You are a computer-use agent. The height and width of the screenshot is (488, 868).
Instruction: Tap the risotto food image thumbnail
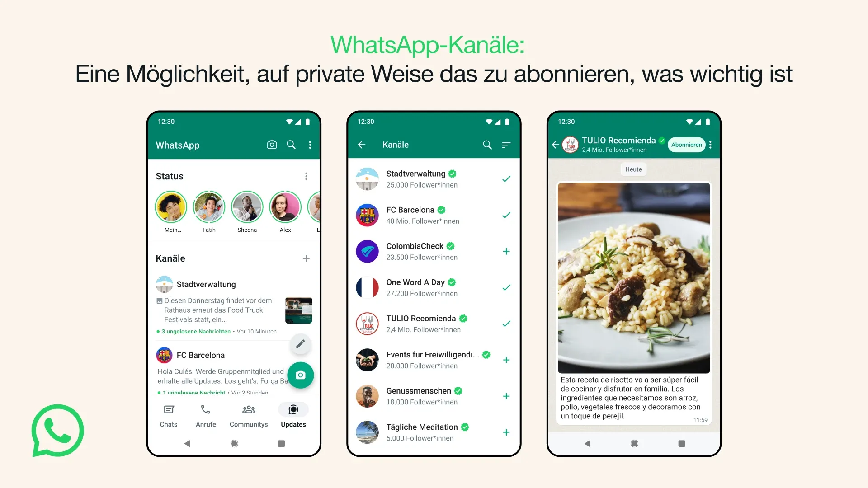633,277
